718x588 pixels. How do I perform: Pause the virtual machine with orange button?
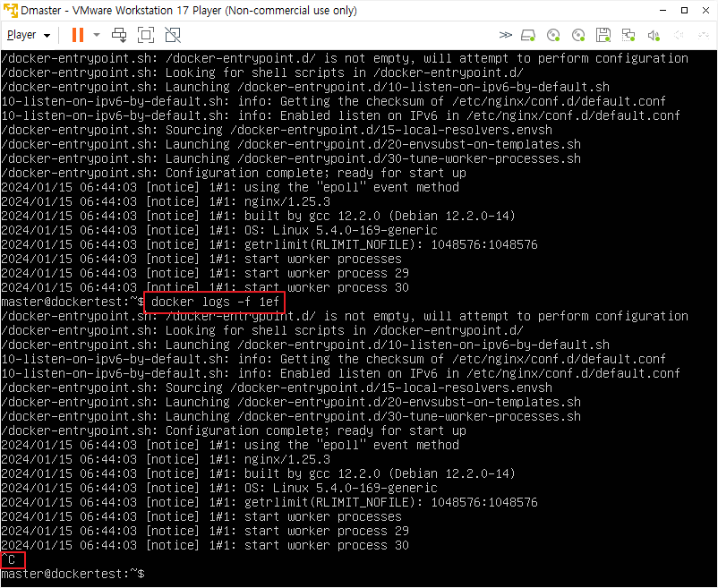[x=78, y=35]
